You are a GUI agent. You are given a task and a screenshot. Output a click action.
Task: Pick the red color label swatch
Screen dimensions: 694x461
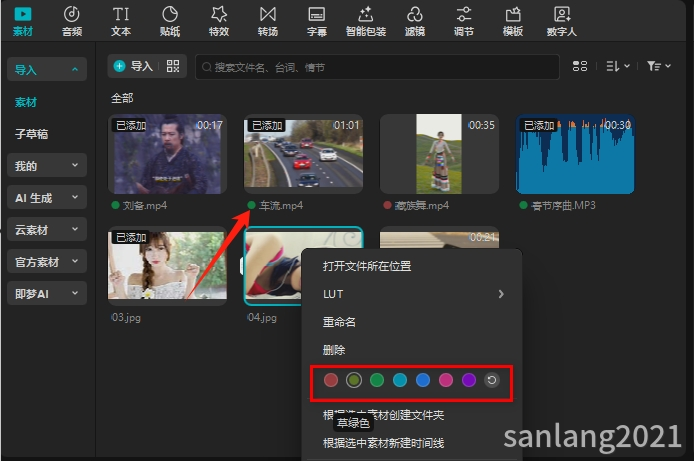pyautogui.click(x=331, y=380)
